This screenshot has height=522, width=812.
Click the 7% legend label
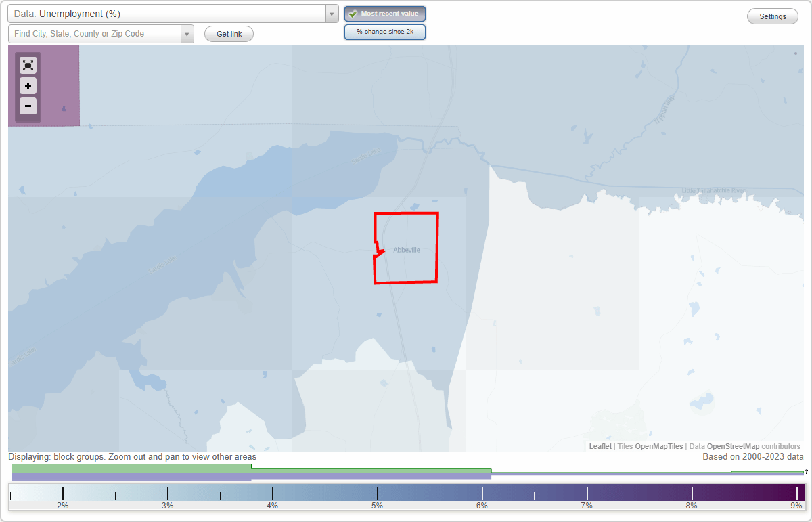coord(587,506)
